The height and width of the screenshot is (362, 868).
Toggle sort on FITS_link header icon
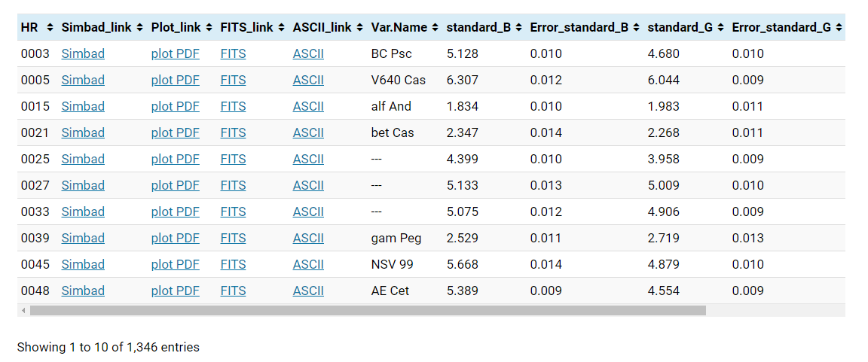click(281, 27)
